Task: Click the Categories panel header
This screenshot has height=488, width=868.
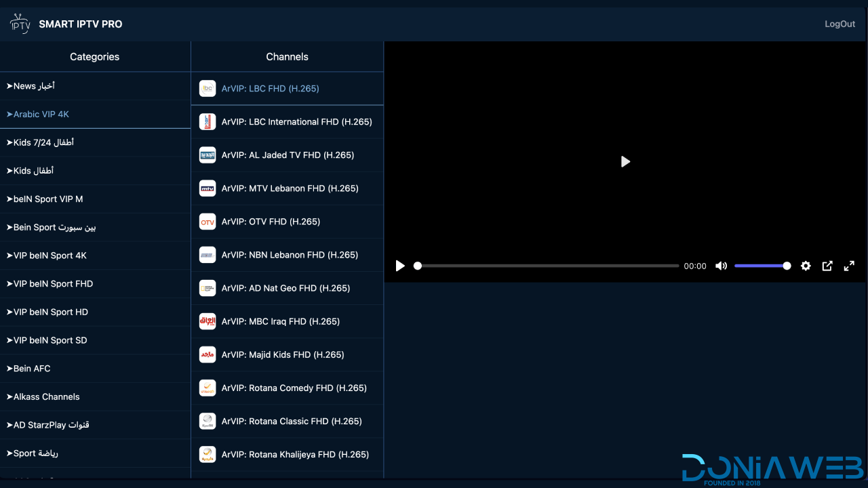Action: (95, 57)
